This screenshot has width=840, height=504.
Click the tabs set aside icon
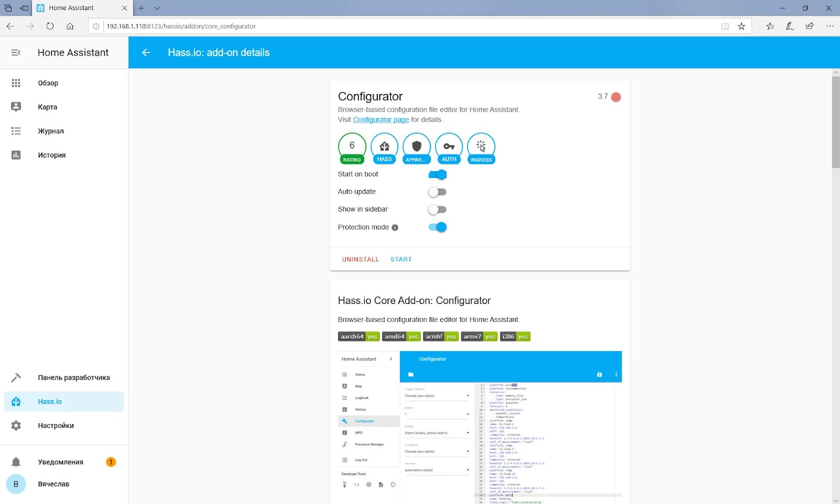[8, 8]
